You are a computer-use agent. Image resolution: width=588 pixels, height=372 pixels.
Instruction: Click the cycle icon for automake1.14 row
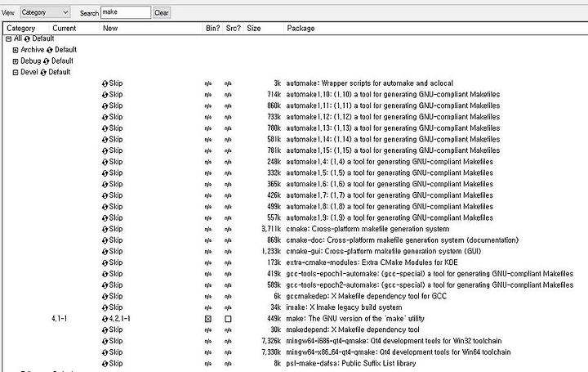point(105,140)
